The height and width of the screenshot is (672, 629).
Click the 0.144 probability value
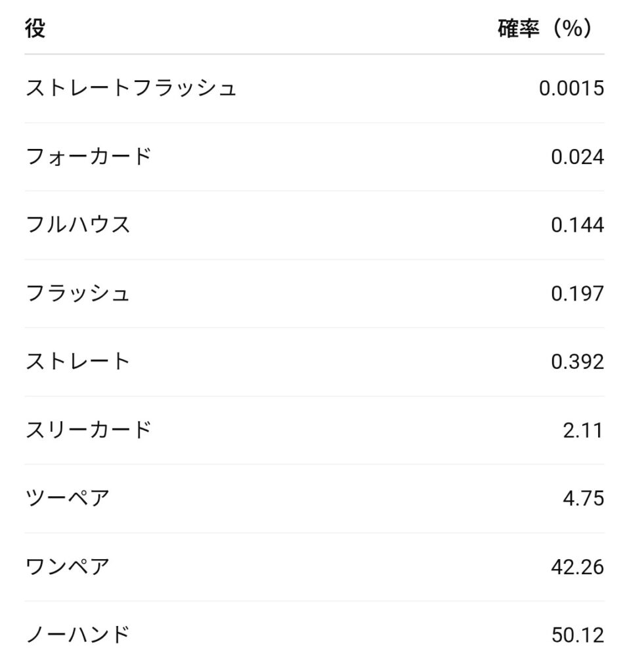pyautogui.click(x=577, y=225)
